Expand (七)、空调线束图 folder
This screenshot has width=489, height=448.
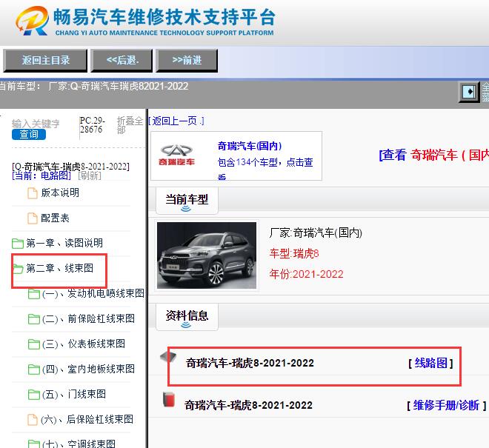point(79,444)
